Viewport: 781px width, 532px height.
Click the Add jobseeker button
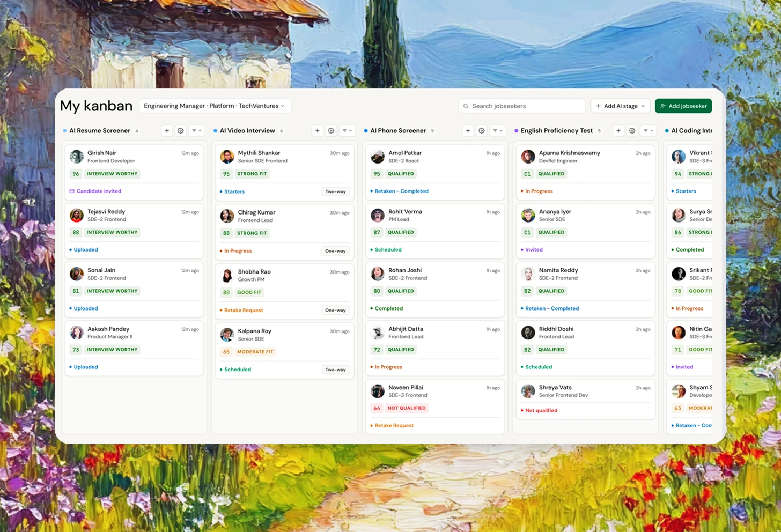pos(683,106)
